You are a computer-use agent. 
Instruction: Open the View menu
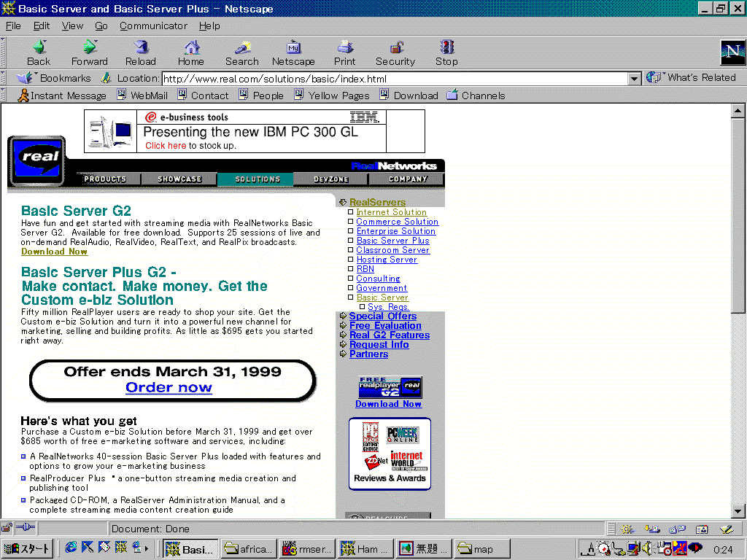click(72, 26)
